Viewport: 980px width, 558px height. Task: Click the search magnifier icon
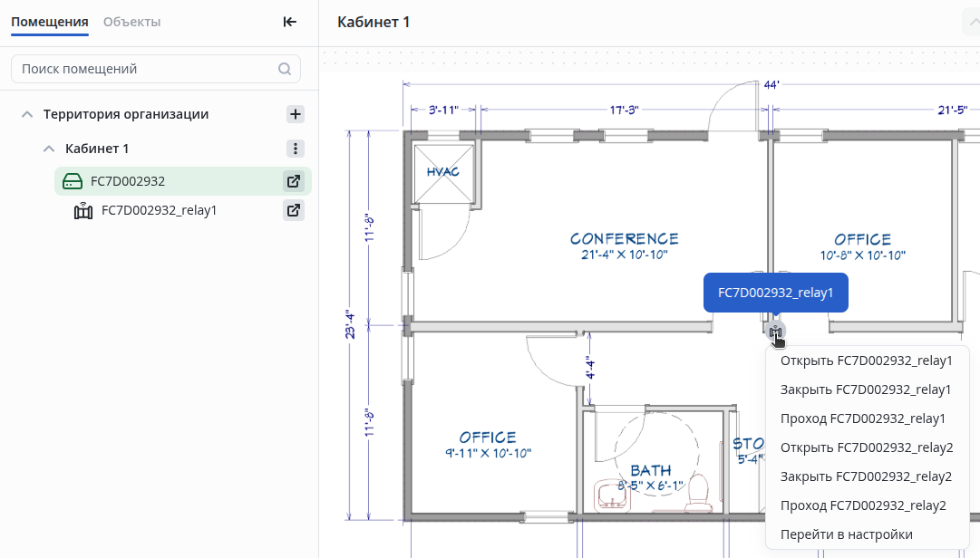tap(285, 69)
